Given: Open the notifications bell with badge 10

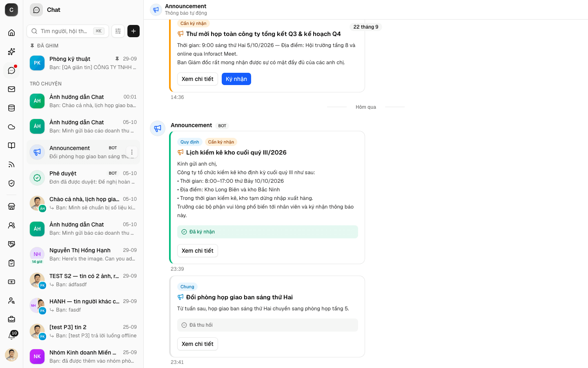Looking at the screenshot, I should point(11,336).
